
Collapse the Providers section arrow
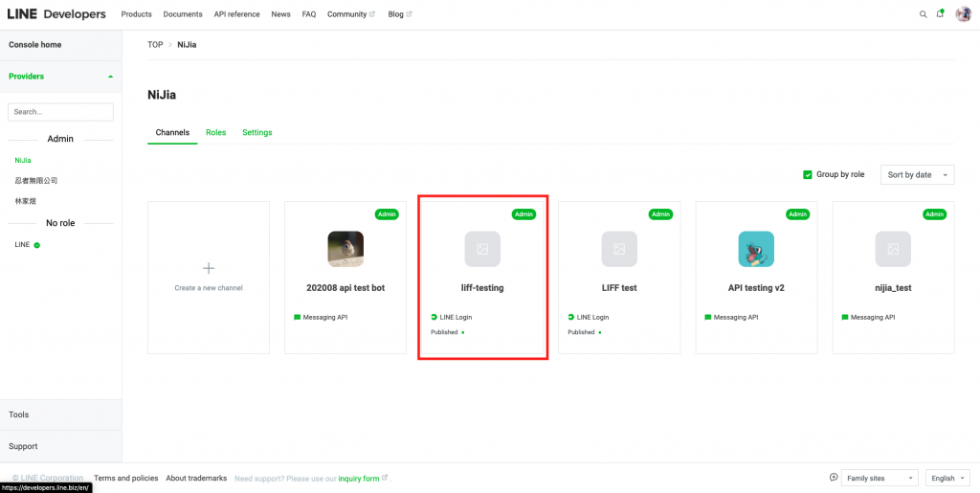point(111,77)
